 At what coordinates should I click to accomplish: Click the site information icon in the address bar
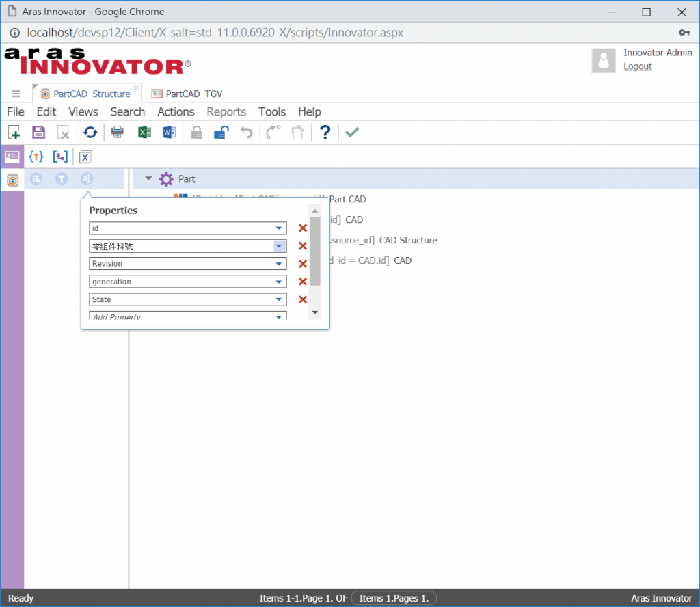point(15,33)
